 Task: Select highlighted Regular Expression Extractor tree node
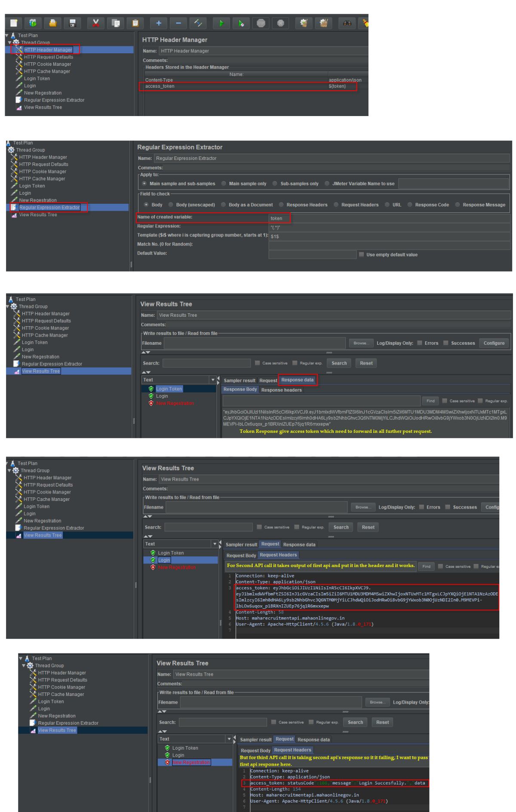pyautogui.click(x=49, y=208)
